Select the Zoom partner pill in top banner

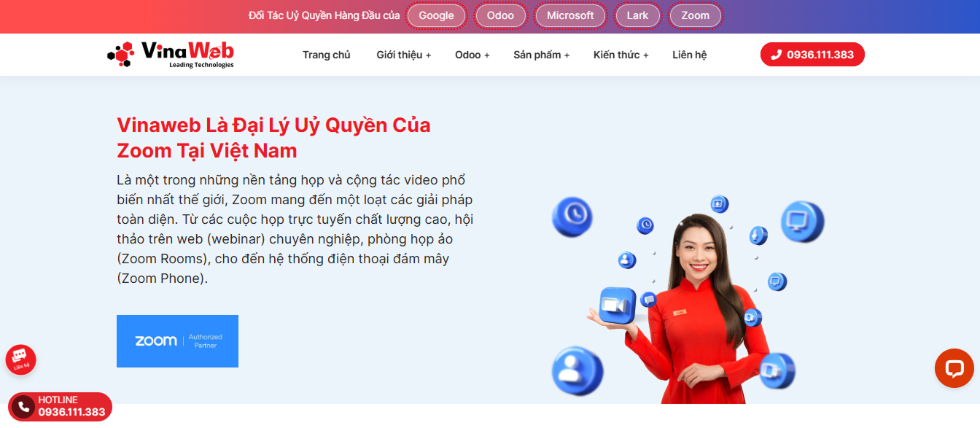pyautogui.click(x=695, y=15)
